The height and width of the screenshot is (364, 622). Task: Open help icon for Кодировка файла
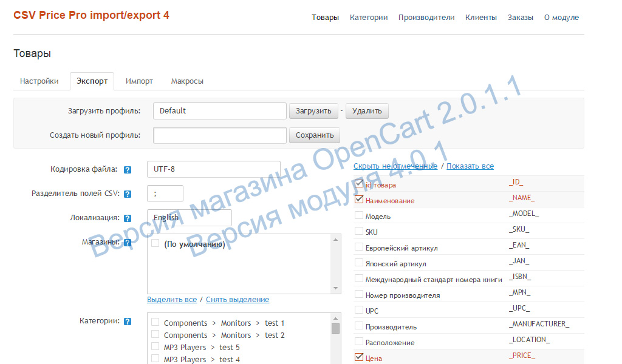pos(128,170)
